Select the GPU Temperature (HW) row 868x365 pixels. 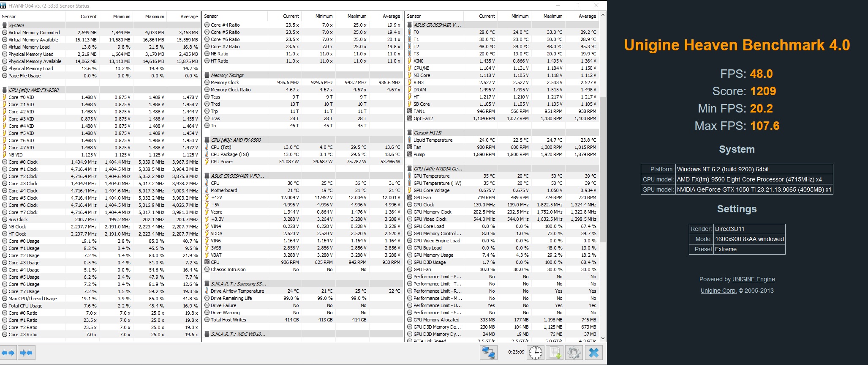[x=502, y=183]
